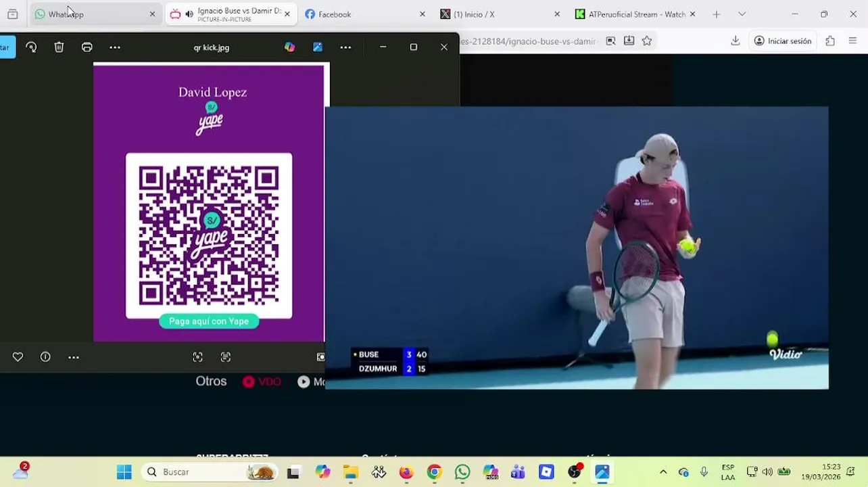The height and width of the screenshot is (487, 868).
Task: Open WhatsApp from the taskbar
Action: pos(462,472)
